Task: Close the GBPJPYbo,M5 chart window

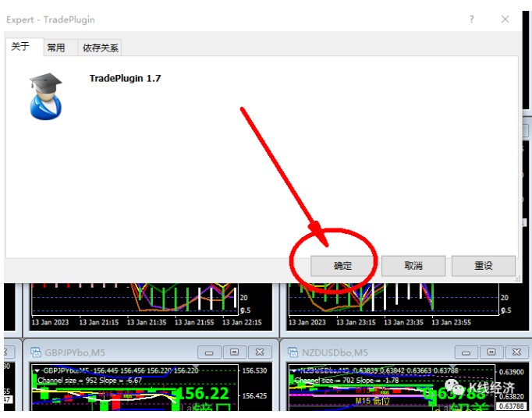Action: [262, 352]
